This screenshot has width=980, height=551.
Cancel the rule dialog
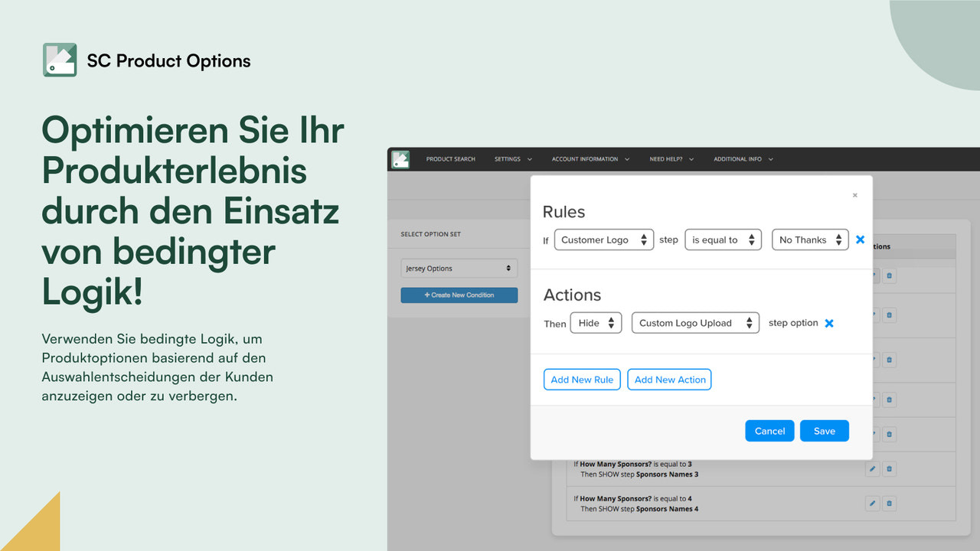[769, 431]
